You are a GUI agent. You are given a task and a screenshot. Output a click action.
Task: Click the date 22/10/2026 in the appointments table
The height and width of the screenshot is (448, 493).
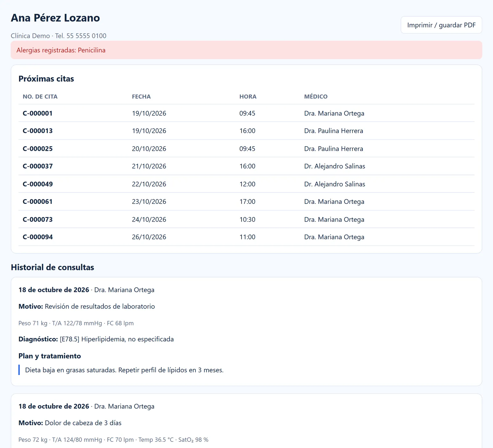[x=149, y=184]
